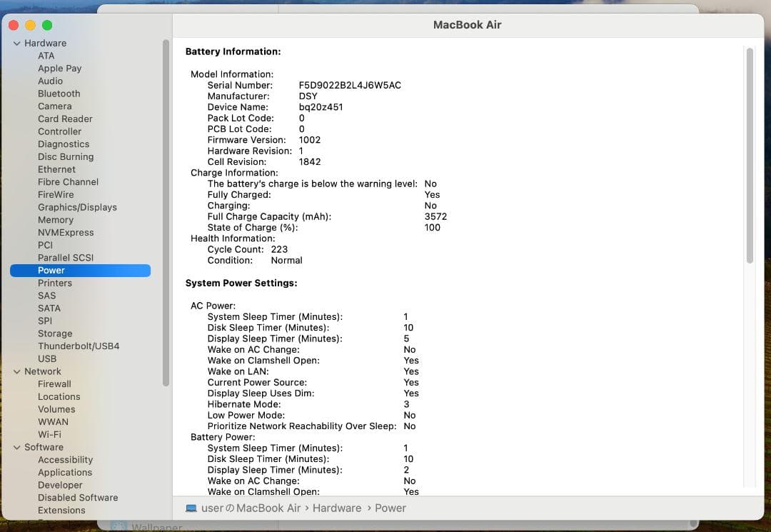This screenshot has width=771, height=532.
Task: Collapse the Hardware section chevron
Action: 16,44
